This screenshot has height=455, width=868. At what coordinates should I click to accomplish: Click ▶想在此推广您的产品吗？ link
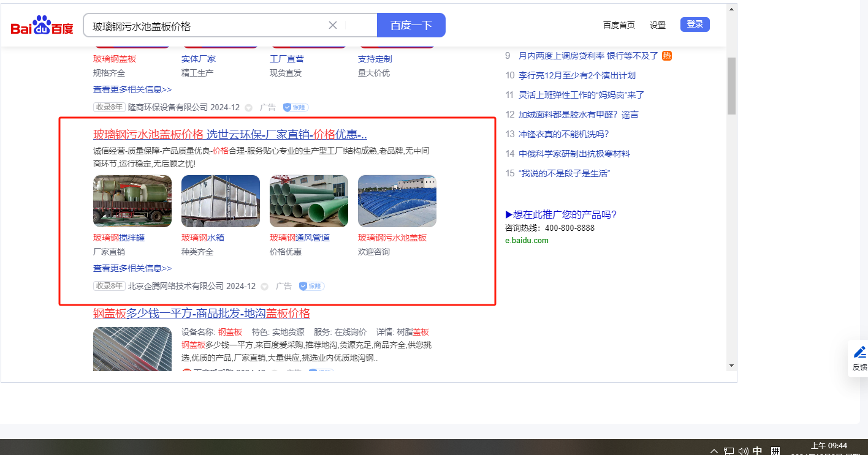tap(561, 214)
